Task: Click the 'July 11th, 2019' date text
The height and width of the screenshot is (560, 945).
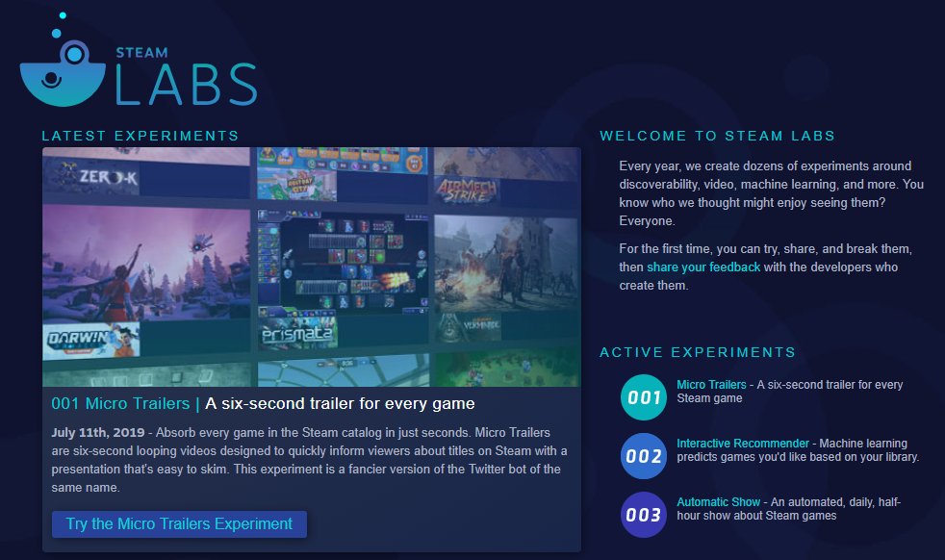Action: pos(98,432)
